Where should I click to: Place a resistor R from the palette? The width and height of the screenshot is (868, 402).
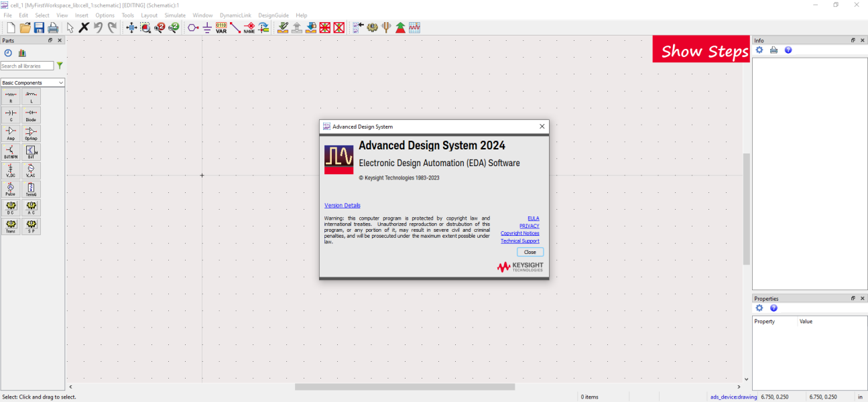point(11,96)
